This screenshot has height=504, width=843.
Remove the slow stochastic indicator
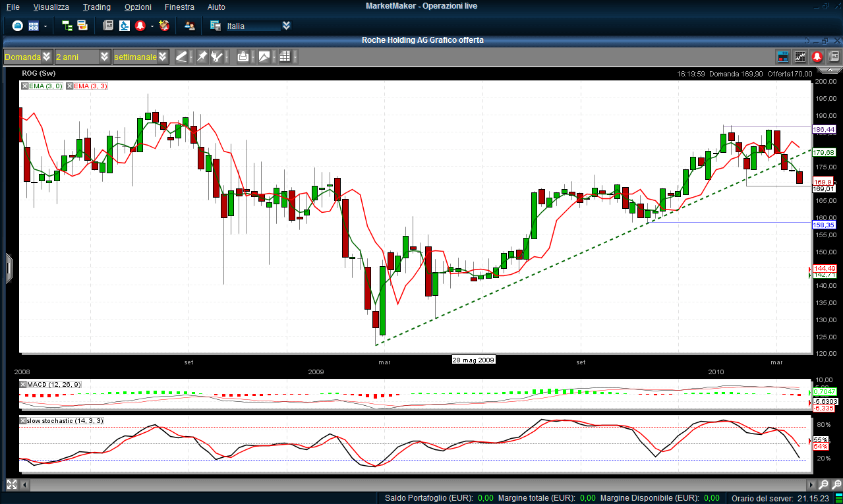pos(24,420)
